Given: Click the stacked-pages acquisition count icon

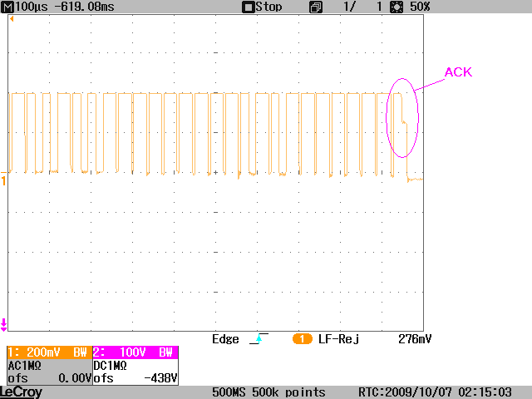Looking at the screenshot, I should (x=316, y=7).
